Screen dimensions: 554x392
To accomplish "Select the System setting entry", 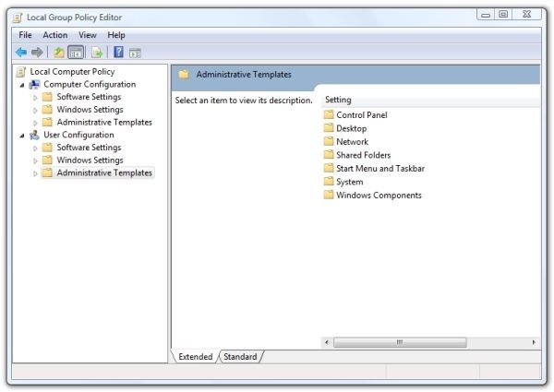I will pos(349,182).
